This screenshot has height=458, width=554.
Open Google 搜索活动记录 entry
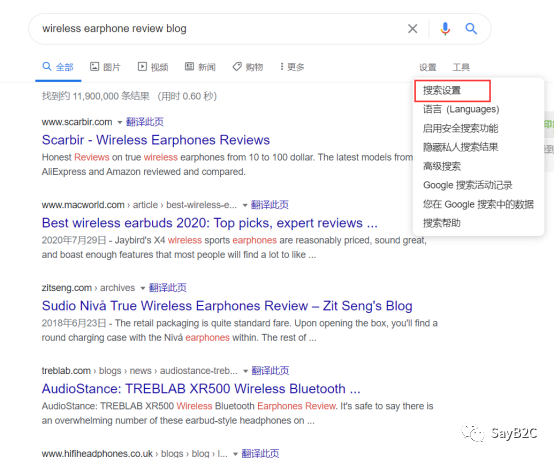(x=468, y=185)
